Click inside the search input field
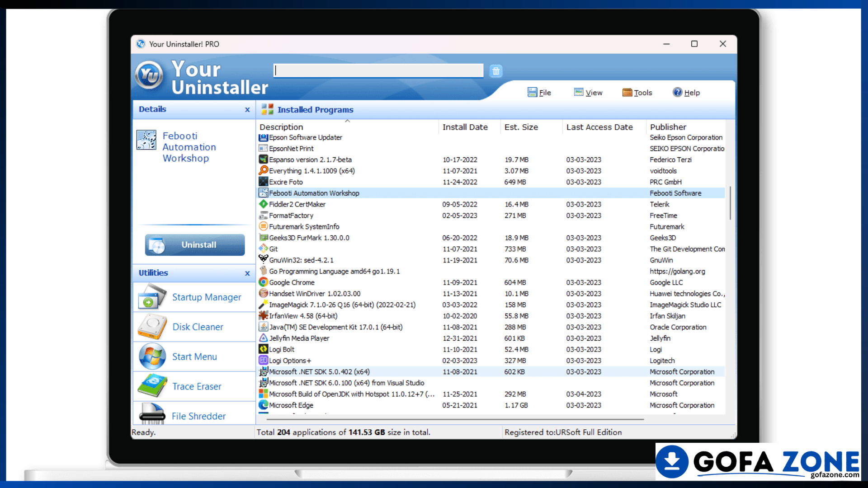The width and height of the screenshot is (868, 488). click(378, 70)
